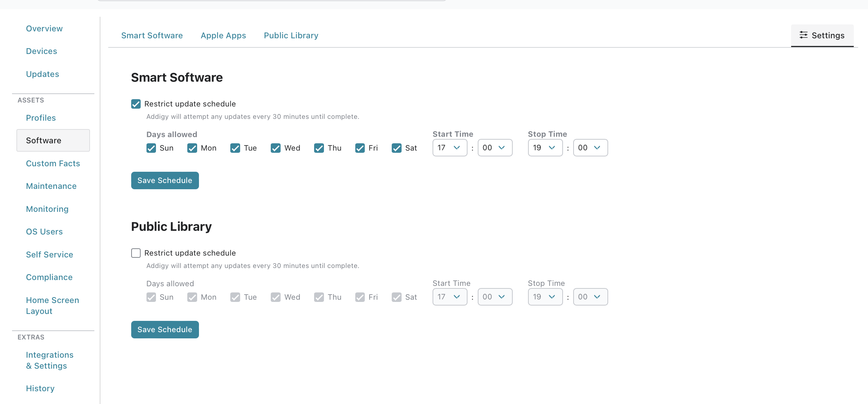
Task: Open Settings using the sliders icon
Action: click(822, 35)
